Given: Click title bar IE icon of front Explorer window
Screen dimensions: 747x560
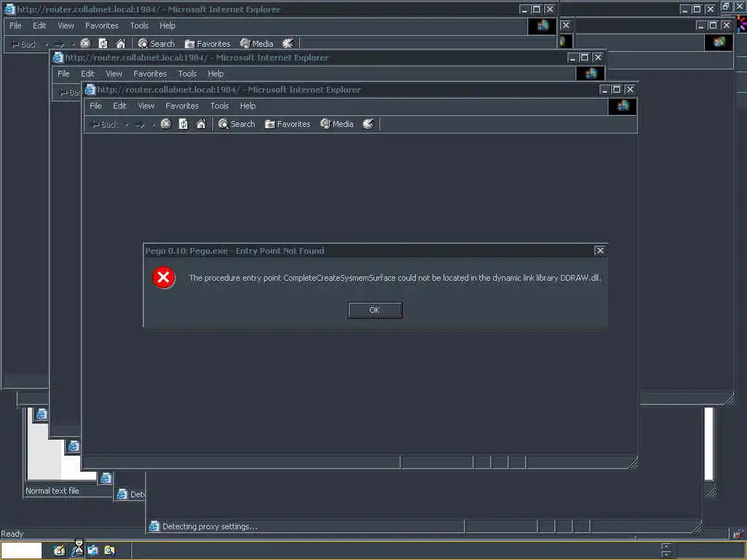Looking at the screenshot, I should 90,90.
